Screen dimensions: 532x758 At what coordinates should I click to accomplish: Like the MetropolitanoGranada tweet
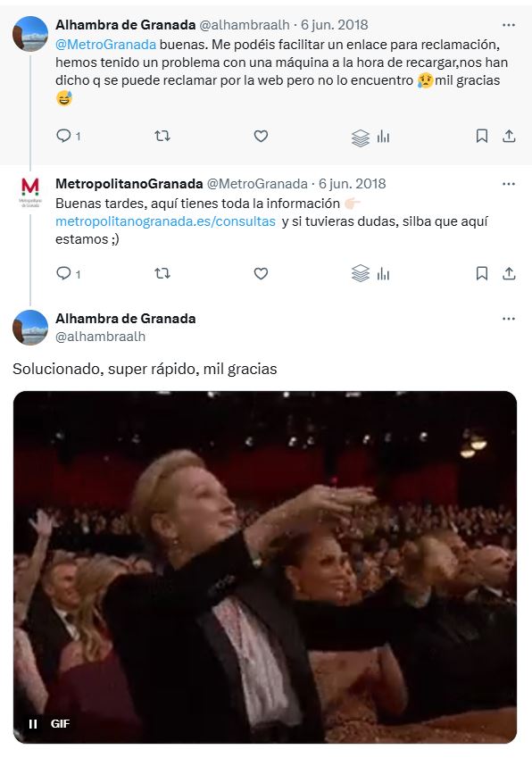(x=261, y=273)
